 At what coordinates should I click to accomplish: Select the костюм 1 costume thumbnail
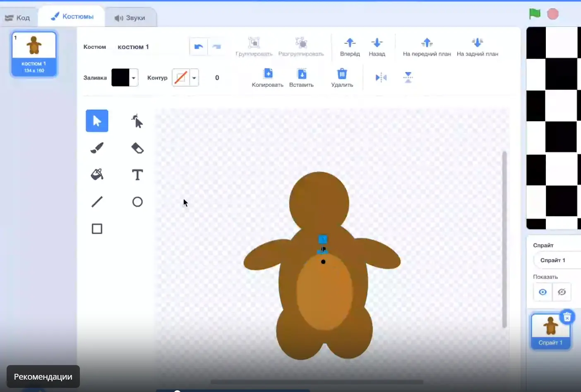(34, 54)
